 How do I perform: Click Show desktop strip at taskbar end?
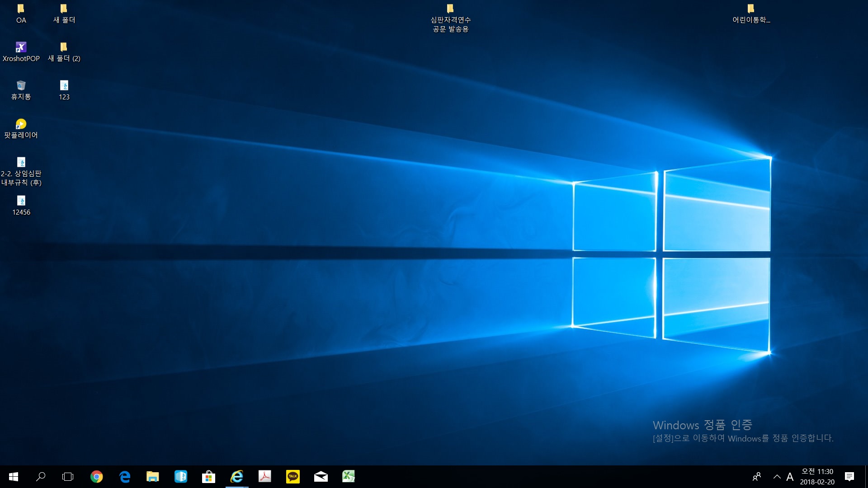(866, 477)
